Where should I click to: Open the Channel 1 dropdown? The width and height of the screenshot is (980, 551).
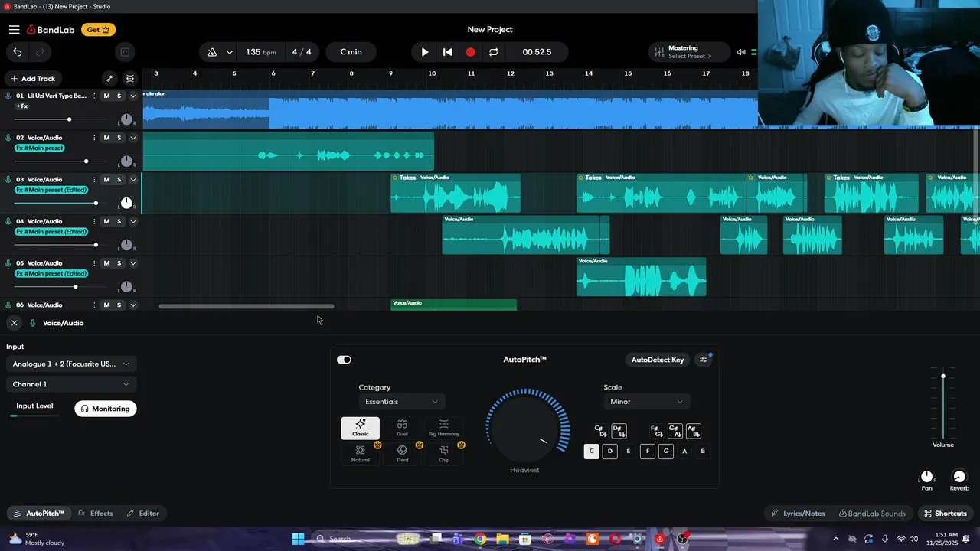coord(71,384)
